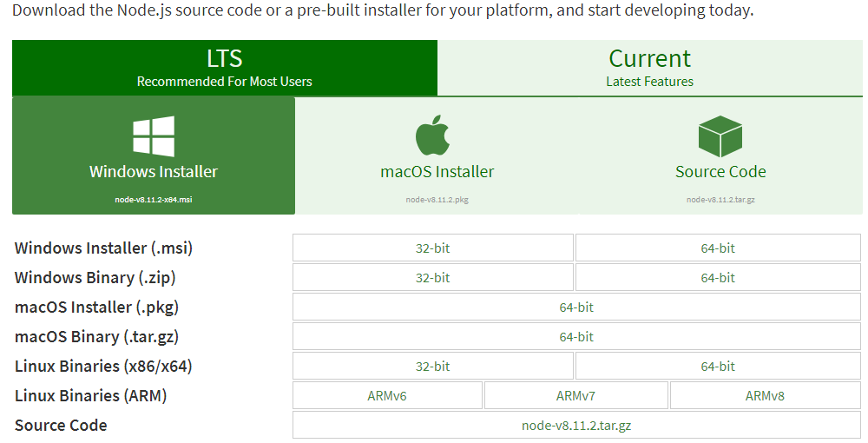Download ARMv7 Linux Binaries

point(576,395)
